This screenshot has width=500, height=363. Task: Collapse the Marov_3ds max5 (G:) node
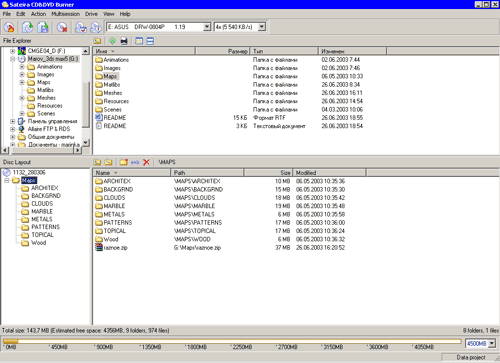(13, 59)
